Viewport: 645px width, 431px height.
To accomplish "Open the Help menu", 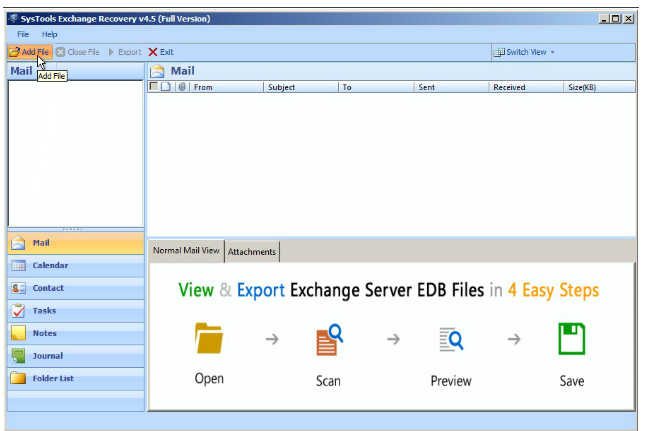I will click(x=49, y=34).
